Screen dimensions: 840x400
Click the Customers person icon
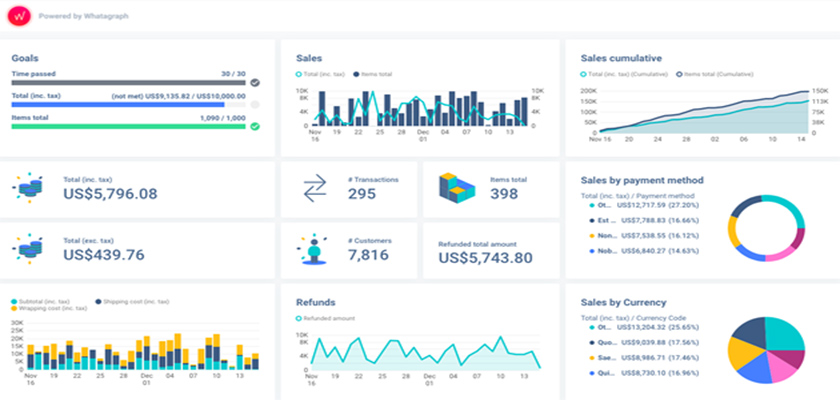coord(315,249)
